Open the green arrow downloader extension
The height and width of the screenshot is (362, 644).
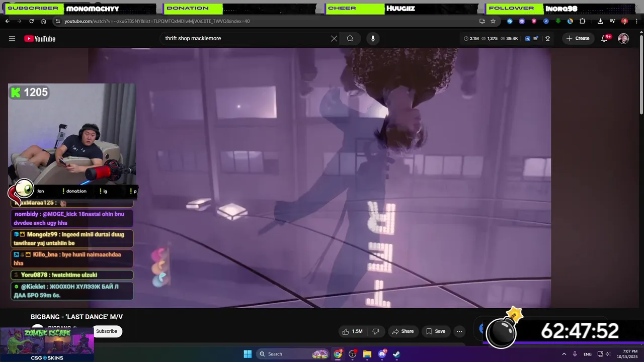558,21
